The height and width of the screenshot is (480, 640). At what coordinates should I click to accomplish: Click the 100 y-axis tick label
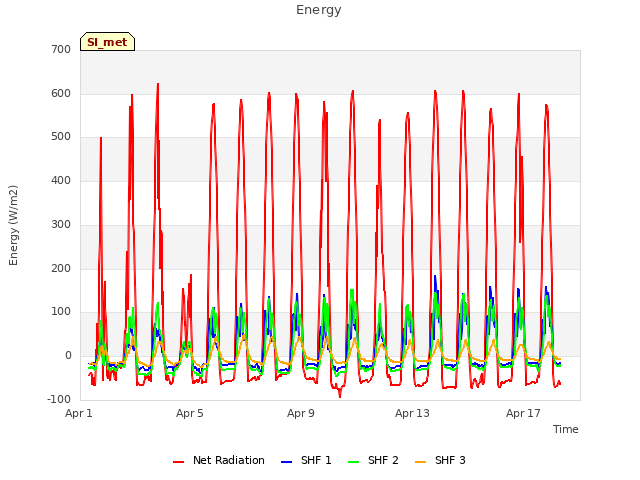pos(61,312)
